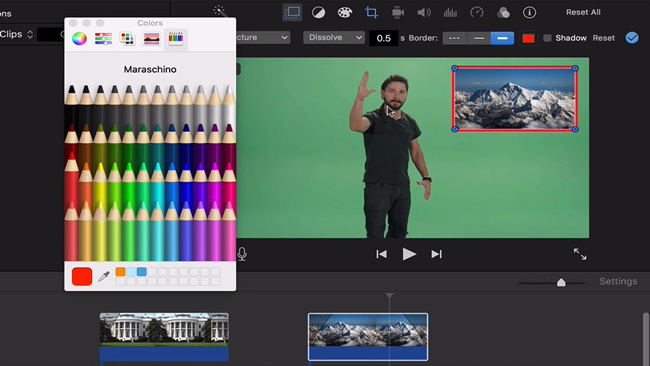Switch to the color palettes tab

tap(127, 39)
